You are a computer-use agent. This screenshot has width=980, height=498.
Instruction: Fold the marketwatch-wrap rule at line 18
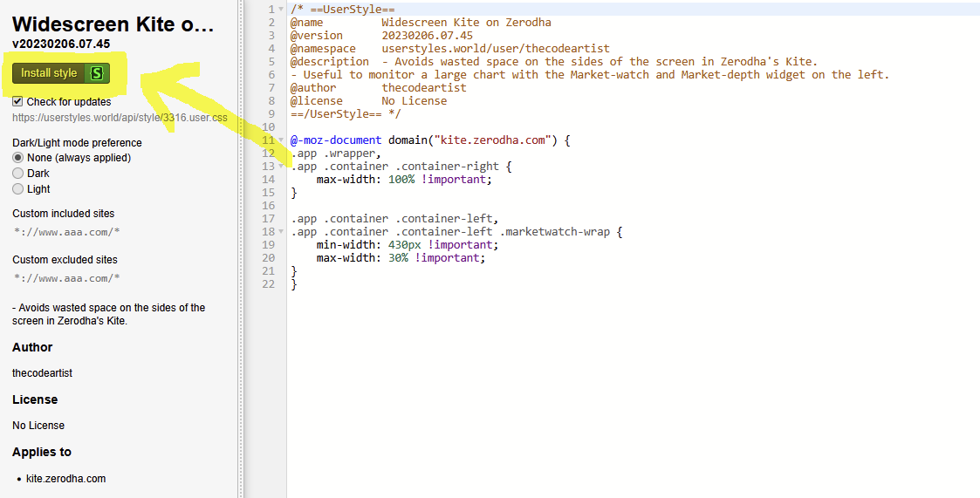280,232
